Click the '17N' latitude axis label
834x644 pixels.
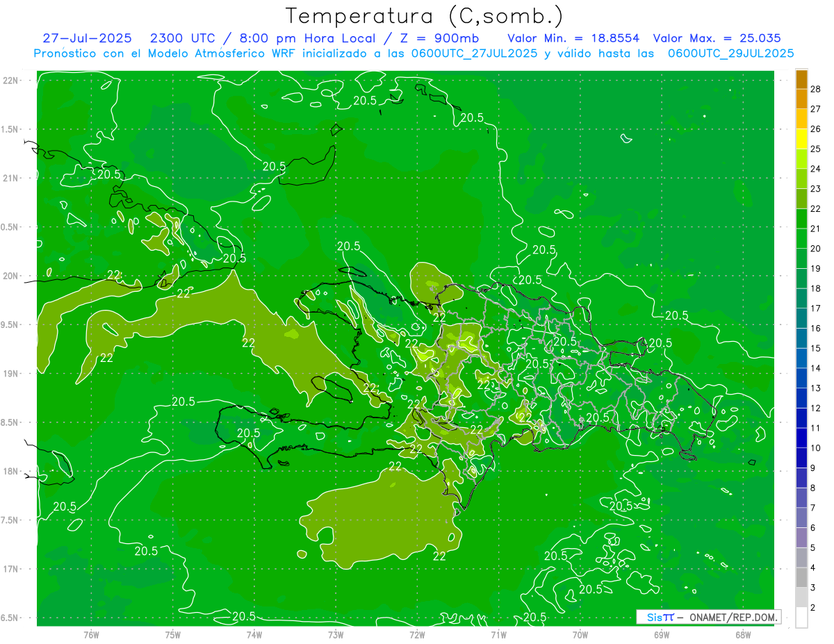pyautogui.click(x=11, y=570)
